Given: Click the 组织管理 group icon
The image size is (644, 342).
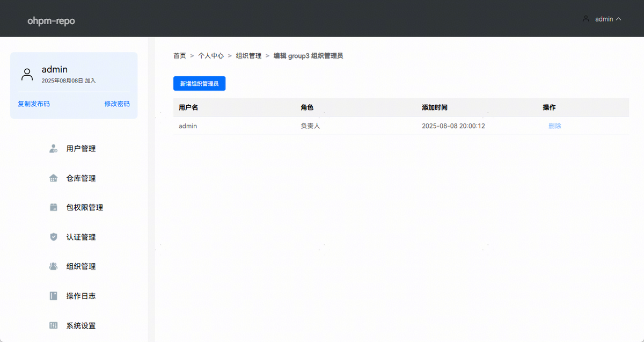Looking at the screenshot, I should [53, 266].
